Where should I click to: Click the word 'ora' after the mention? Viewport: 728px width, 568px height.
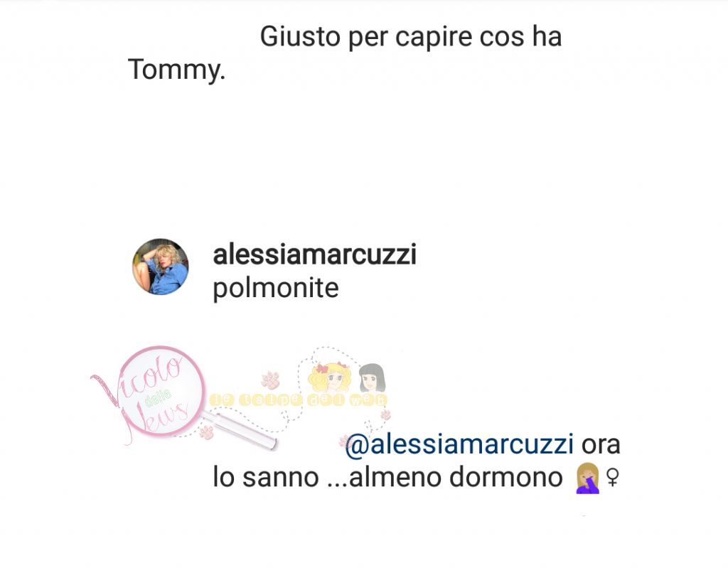click(601, 445)
